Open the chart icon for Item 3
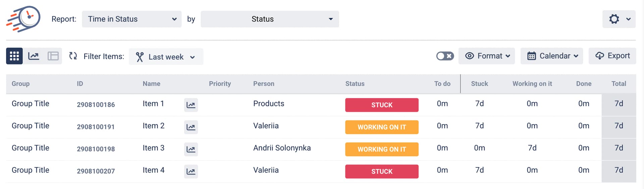The width and height of the screenshot is (644, 189). (191, 149)
